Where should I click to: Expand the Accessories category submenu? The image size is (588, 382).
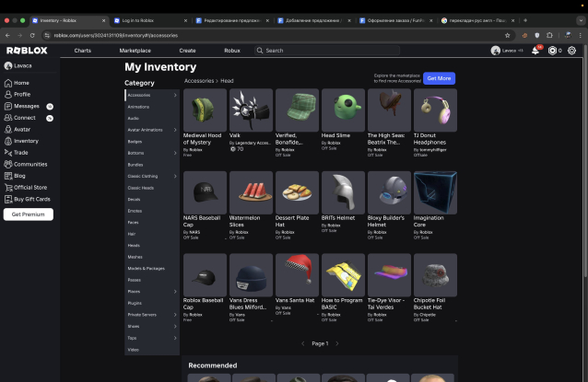tap(175, 95)
